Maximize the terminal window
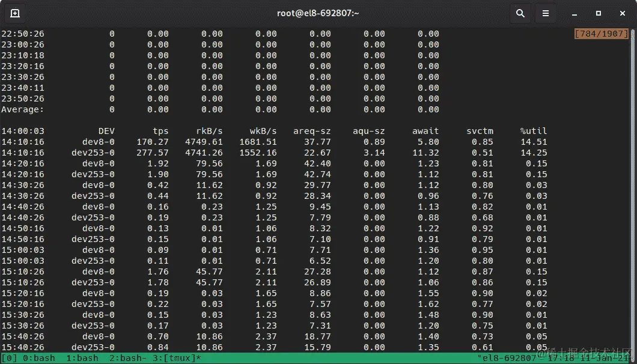The width and height of the screenshot is (637, 364). coord(599,13)
